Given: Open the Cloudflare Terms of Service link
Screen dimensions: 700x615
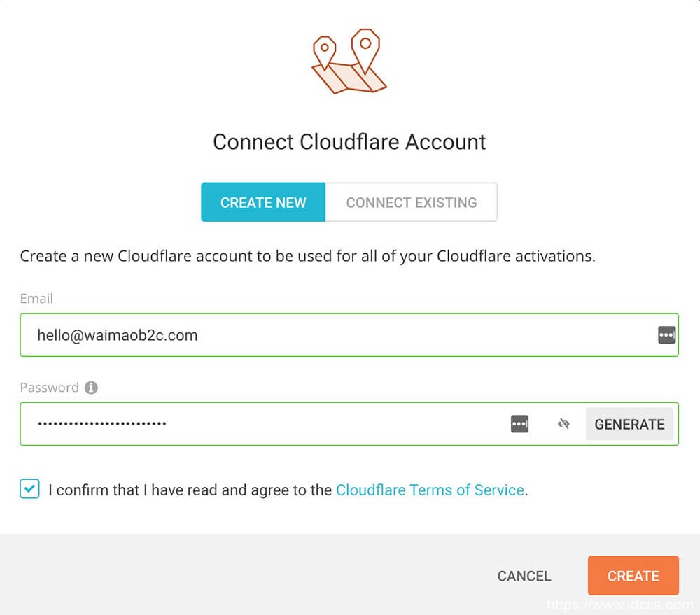Looking at the screenshot, I should point(430,490).
